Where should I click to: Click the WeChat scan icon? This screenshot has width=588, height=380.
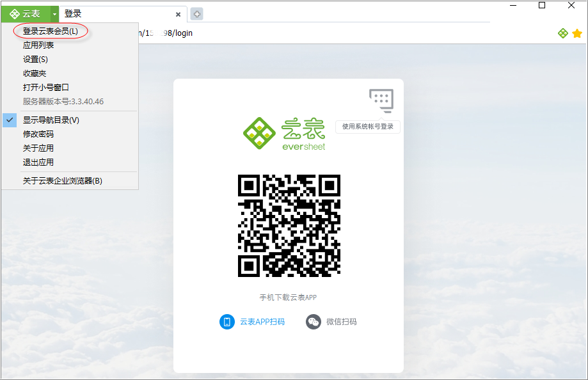click(x=313, y=322)
